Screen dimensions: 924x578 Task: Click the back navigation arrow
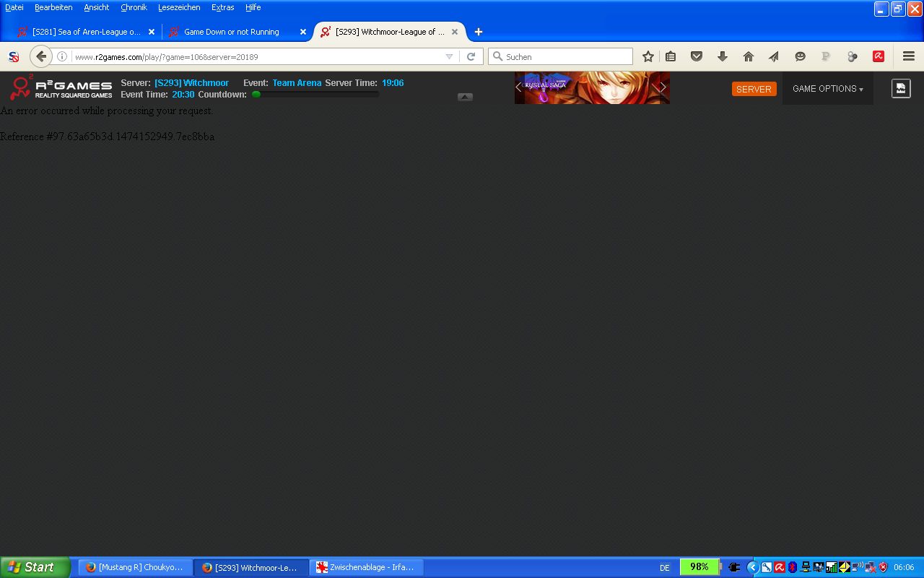point(41,56)
